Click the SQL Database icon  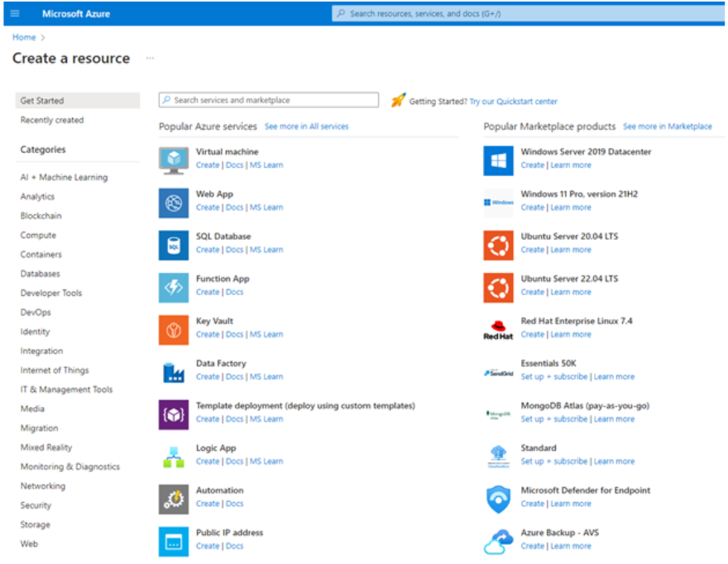[x=174, y=245]
